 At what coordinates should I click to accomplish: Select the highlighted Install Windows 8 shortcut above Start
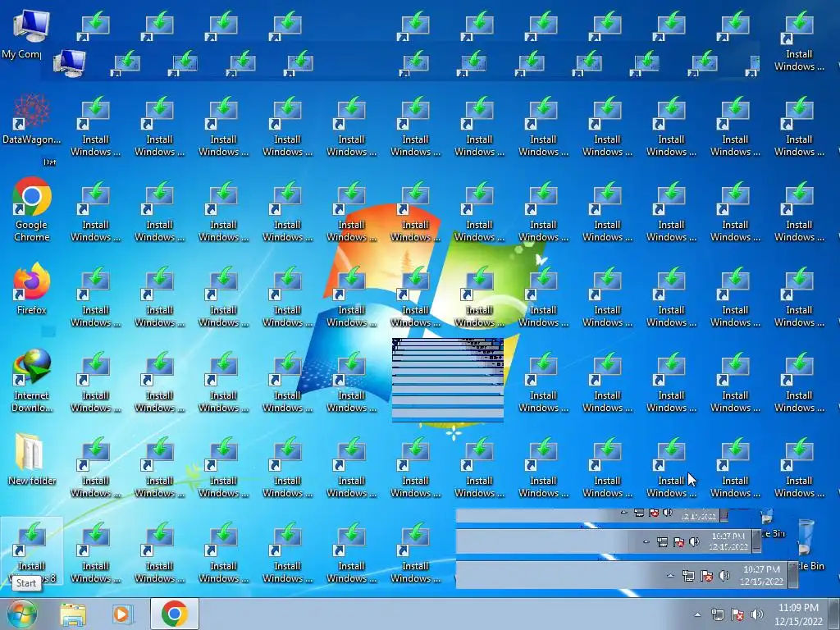(x=32, y=550)
